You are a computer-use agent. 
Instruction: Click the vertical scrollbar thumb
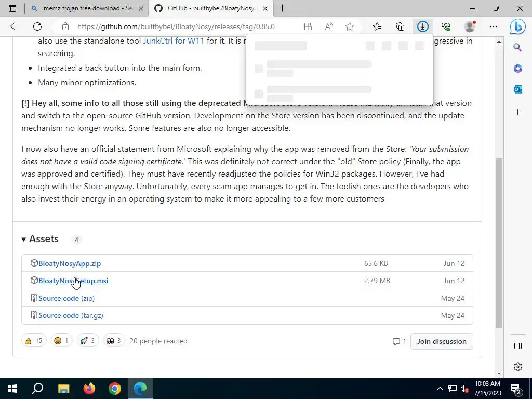click(x=499, y=243)
